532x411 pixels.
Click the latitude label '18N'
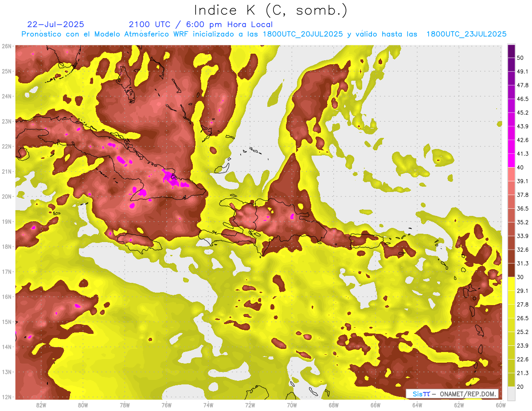7,247
